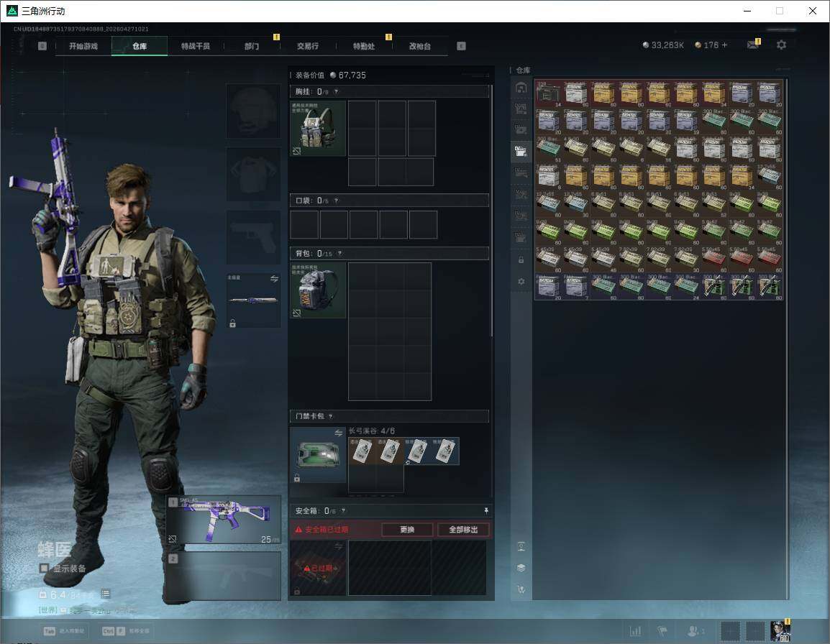Select the fourth keycard in 长弓溪谷

point(445,451)
